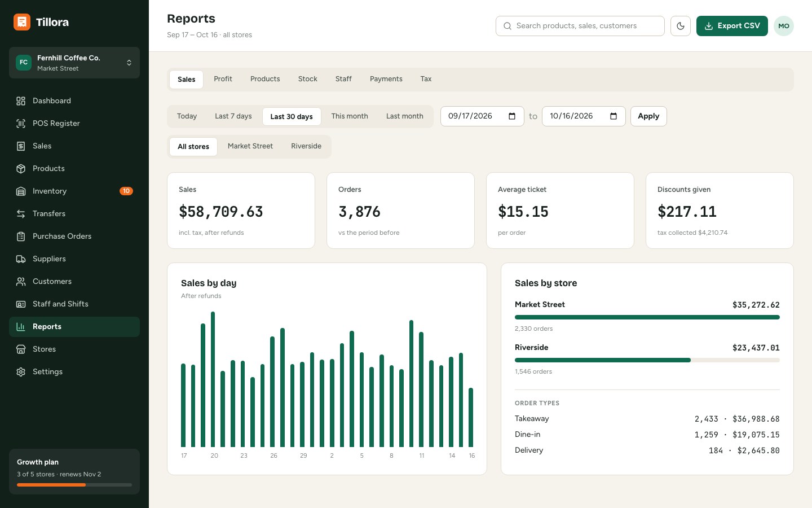This screenshot has height=508, width=812.
Task: Open the Stock report tab
Action: [x=308, y=79]
